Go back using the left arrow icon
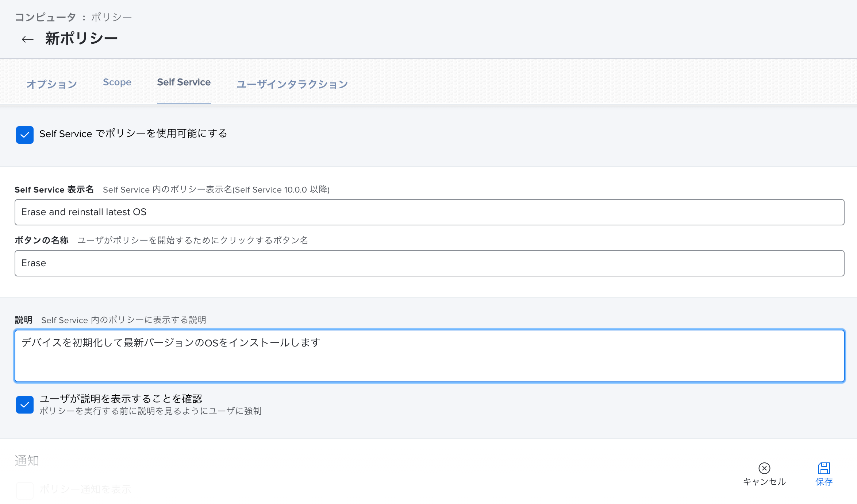 click(x=28, y=39)
